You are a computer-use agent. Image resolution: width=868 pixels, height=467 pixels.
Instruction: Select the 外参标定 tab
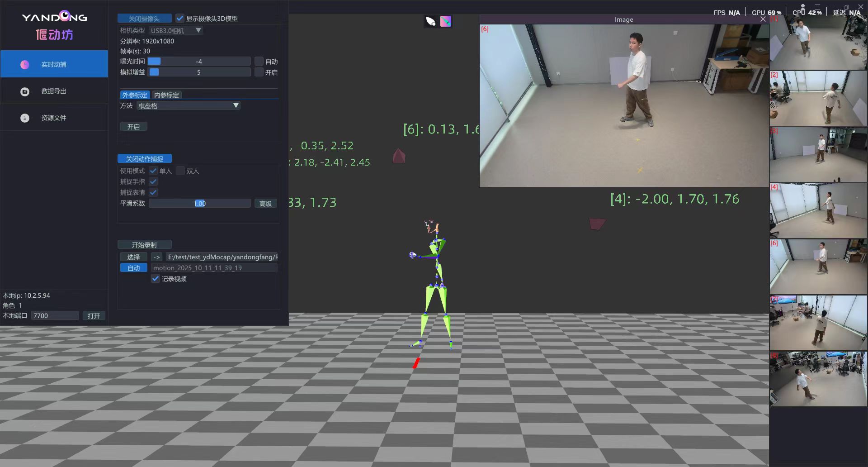tap(135, 95)
